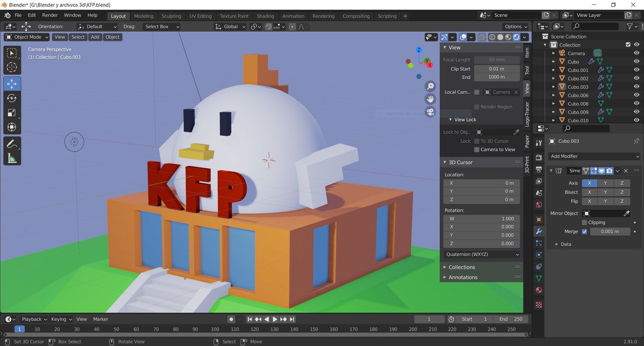
Task: Enable the Clipping checkbox
Action: click(584, 222)
